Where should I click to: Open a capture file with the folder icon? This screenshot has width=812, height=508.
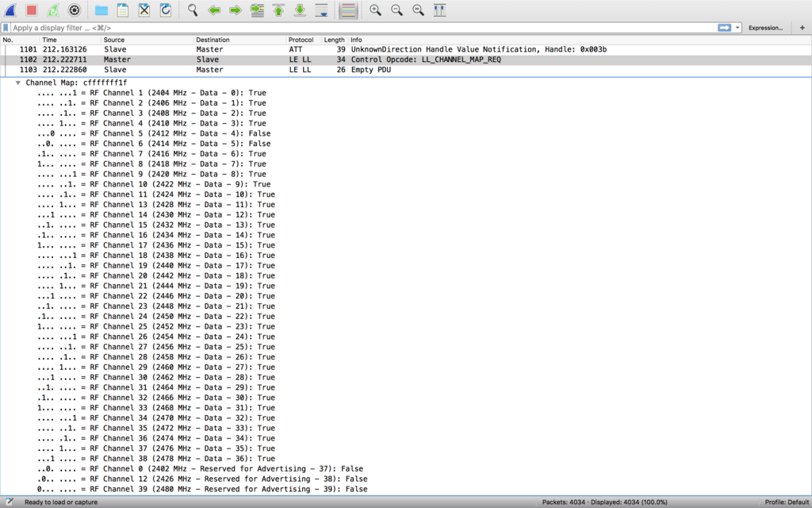101,10
